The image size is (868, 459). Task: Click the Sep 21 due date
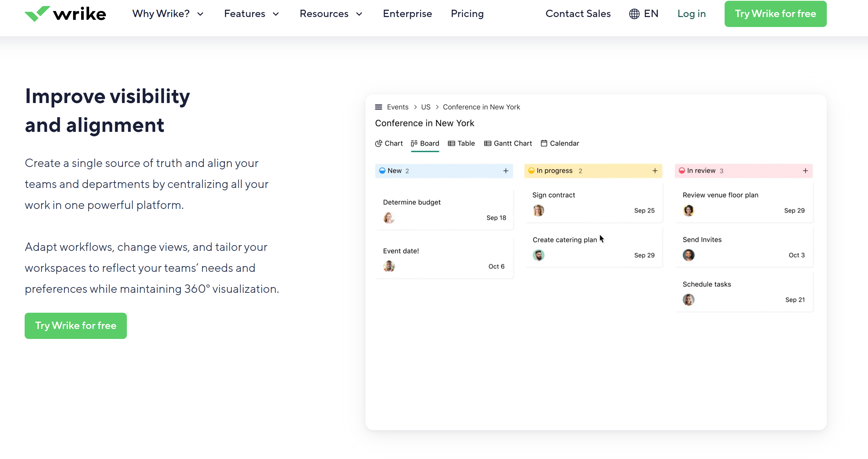pos(795,300)
